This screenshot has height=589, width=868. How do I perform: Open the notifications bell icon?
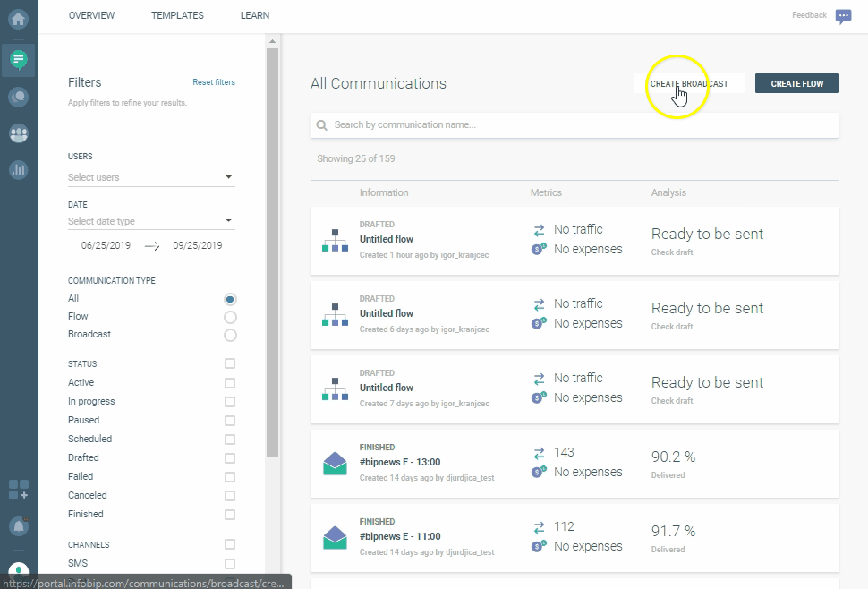(x=18, y=525)
